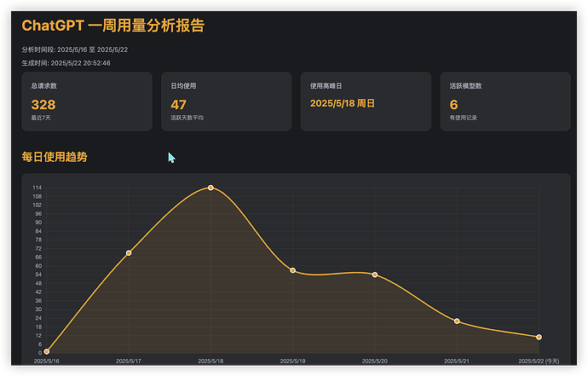
Task: Click the ChatGPT 一周用量分析报告 title
Action: coord(112,26)
